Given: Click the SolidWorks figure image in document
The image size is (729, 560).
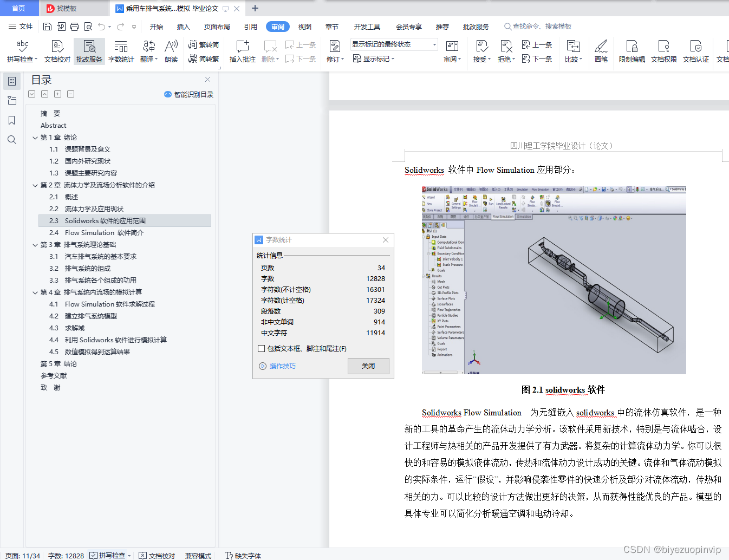Looking at the screenshot, I should (554, 279).
